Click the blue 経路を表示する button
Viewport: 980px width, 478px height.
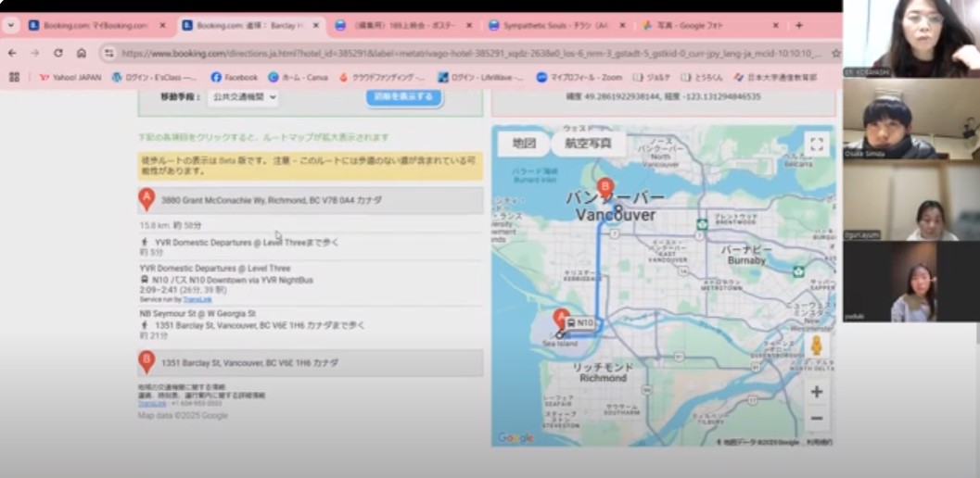coord(404,96)
